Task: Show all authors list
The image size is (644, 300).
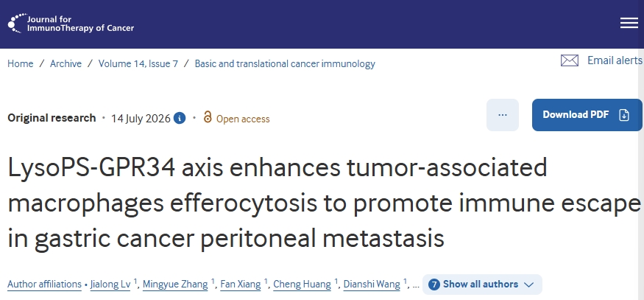Action: (x=482, y=285)
